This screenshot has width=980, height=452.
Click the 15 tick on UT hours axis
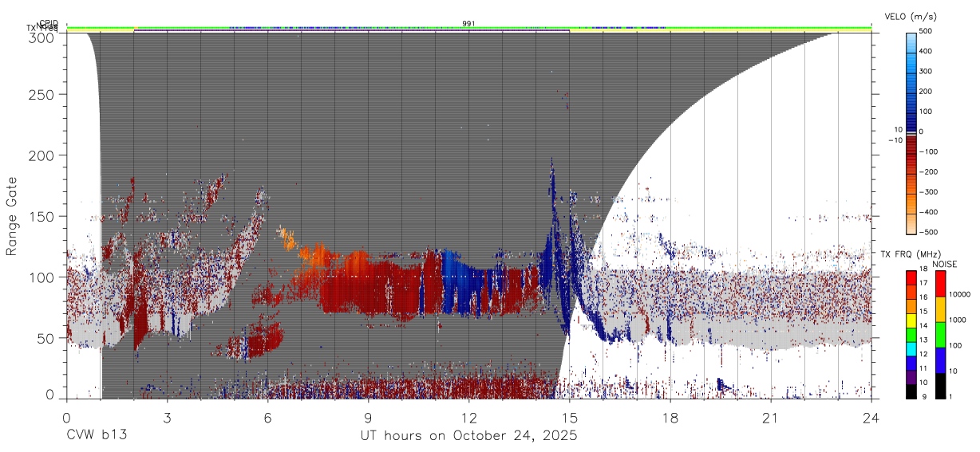pyautogui.click(x=570, y=418)
